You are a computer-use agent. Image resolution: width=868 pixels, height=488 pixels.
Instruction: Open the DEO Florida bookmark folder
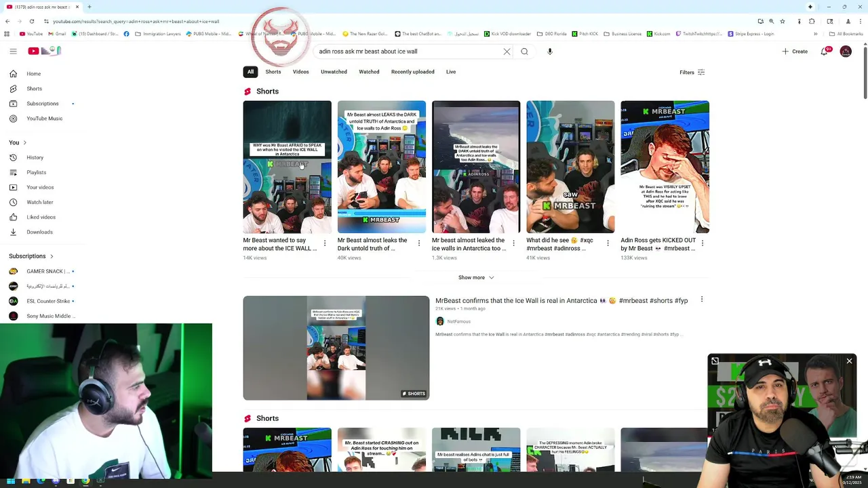552,34
